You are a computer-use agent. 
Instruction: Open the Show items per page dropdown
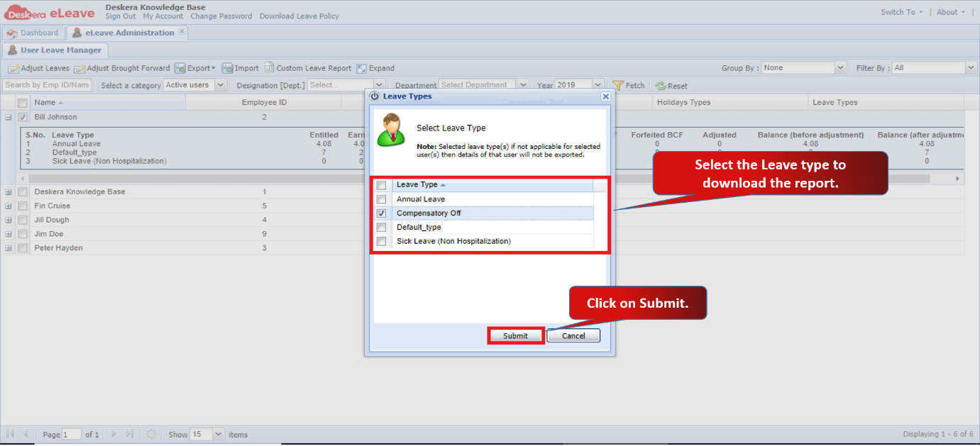(x=218, y=434)
